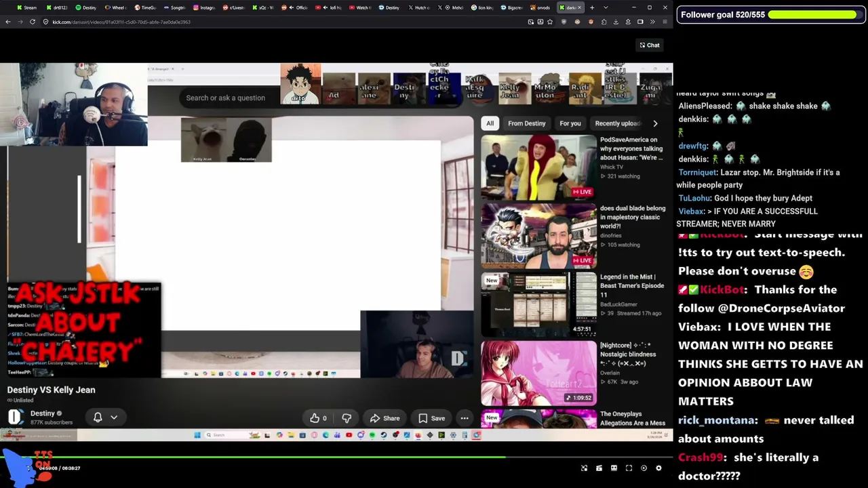This screenshot has height=488, width=868.
Task: Click the Destiny channel avatar
Action: click(16, 418)
